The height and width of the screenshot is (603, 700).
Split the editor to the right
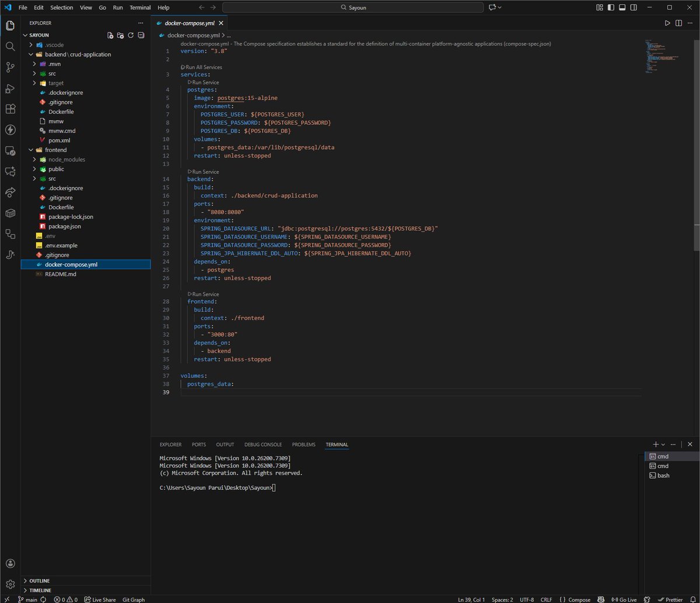678,23
